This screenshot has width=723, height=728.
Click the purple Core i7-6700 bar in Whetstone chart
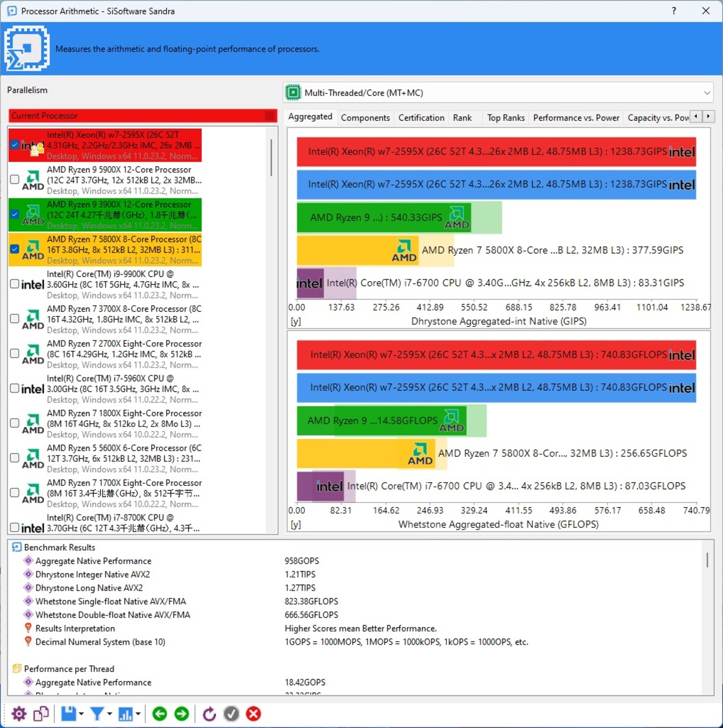pyautogui.click(x=320, y=486)
